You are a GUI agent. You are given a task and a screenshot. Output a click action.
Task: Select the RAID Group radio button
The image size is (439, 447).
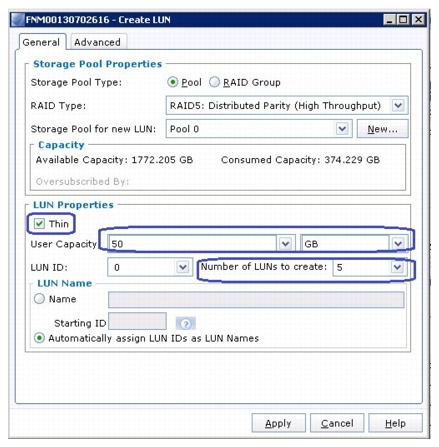click(214, 82)
